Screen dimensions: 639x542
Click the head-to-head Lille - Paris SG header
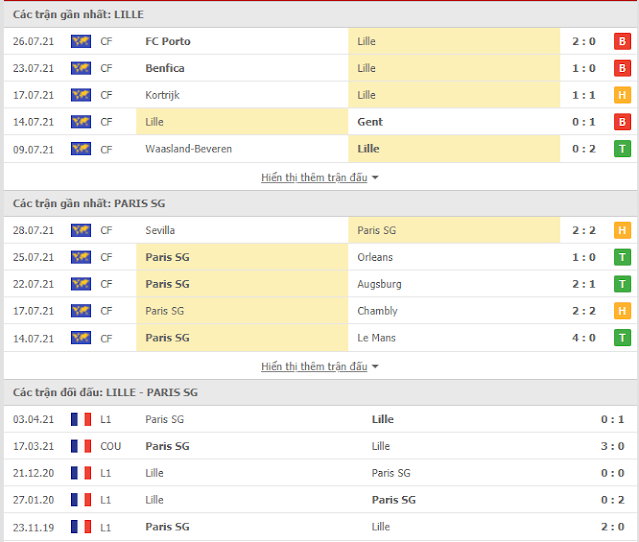[320, 392]
